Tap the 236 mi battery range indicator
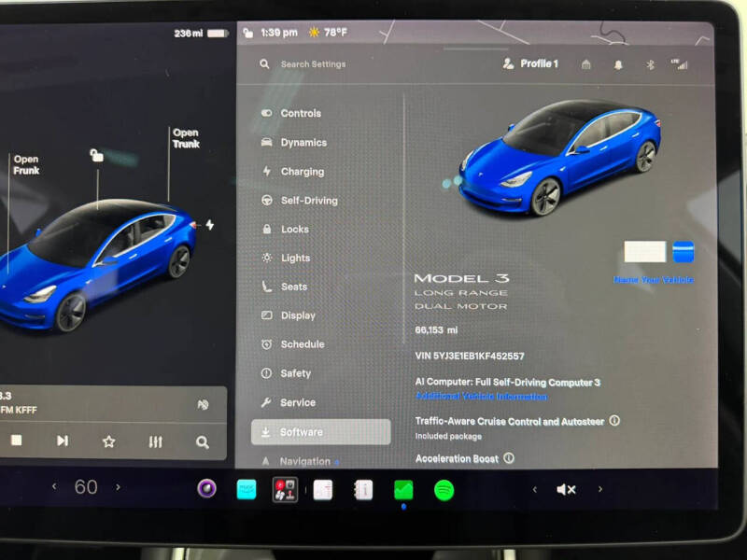This screenshot has width=747, height=560. pyautogui.click(x=201, y=34)
